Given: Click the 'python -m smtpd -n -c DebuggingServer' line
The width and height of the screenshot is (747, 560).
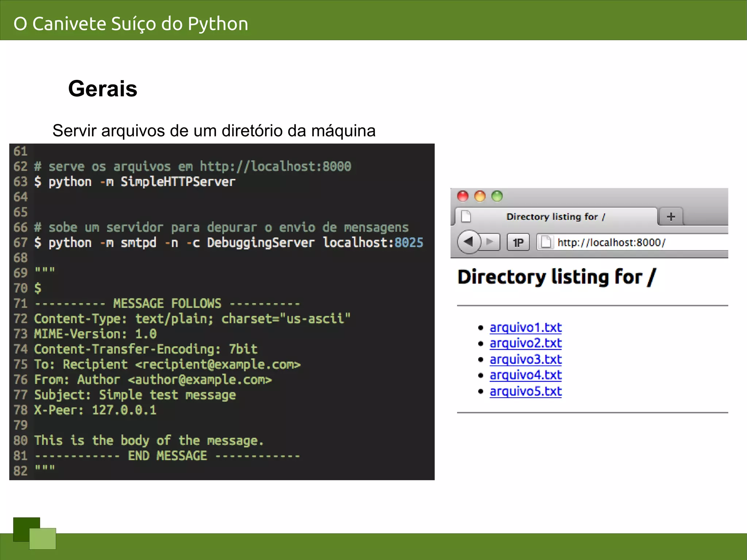Looking at the screenshot, I should (x=229, y=243).
